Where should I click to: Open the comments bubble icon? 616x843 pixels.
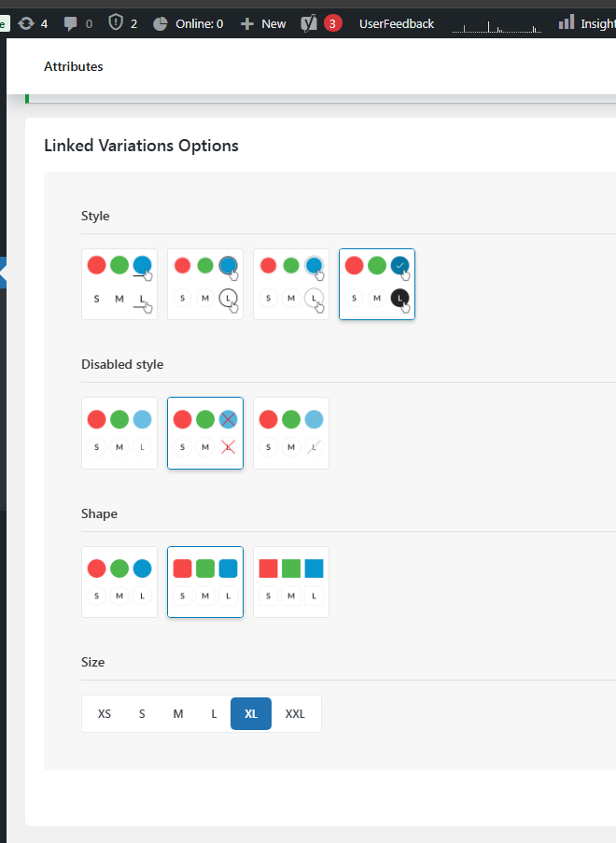tap(70, 23)
